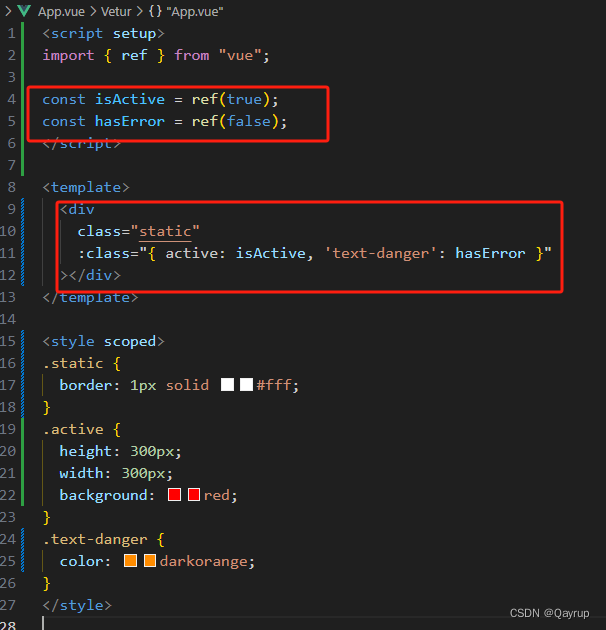Open the {} "App.vue" breadcrumb symbol
The height and width of the screenshot is (630, 606).
[186, 12]
